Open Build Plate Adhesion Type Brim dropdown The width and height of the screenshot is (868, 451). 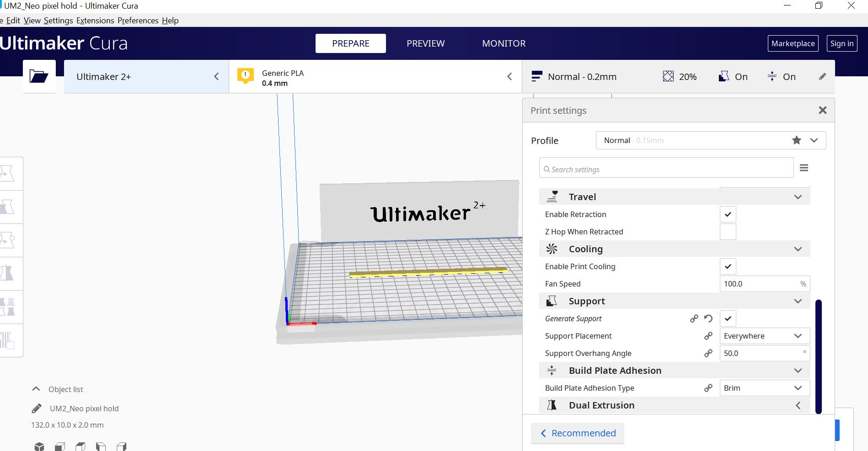tap(765, 388)
